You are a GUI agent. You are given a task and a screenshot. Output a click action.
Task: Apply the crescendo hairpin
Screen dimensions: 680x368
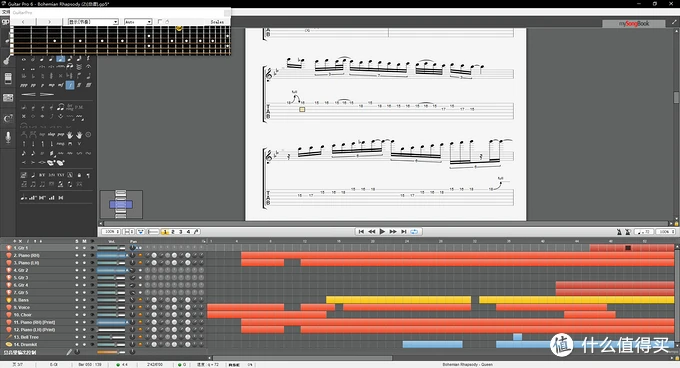[x=29, y=94]
